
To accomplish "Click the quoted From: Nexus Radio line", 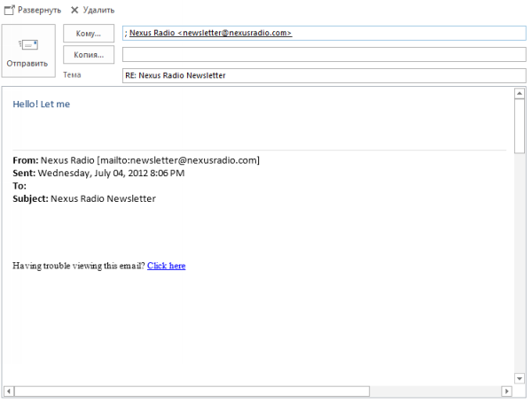I will (136, 160).
